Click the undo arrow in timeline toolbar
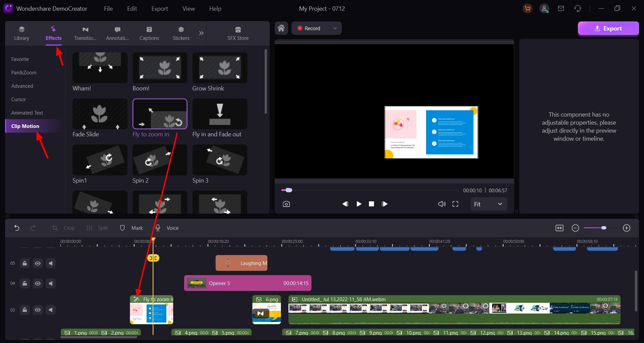Image resolution: width=644 pixels, height=343 pixels. [17, 228]
